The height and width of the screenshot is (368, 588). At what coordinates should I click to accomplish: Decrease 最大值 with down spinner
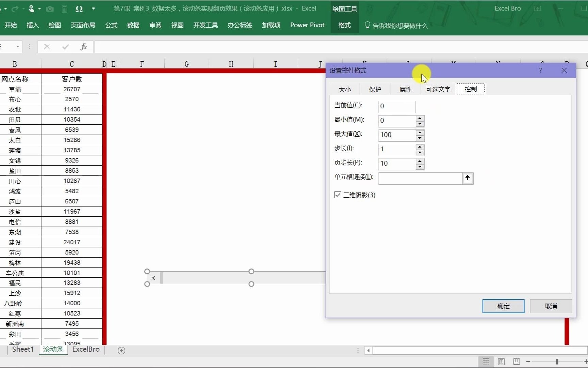tap(420, 138)
